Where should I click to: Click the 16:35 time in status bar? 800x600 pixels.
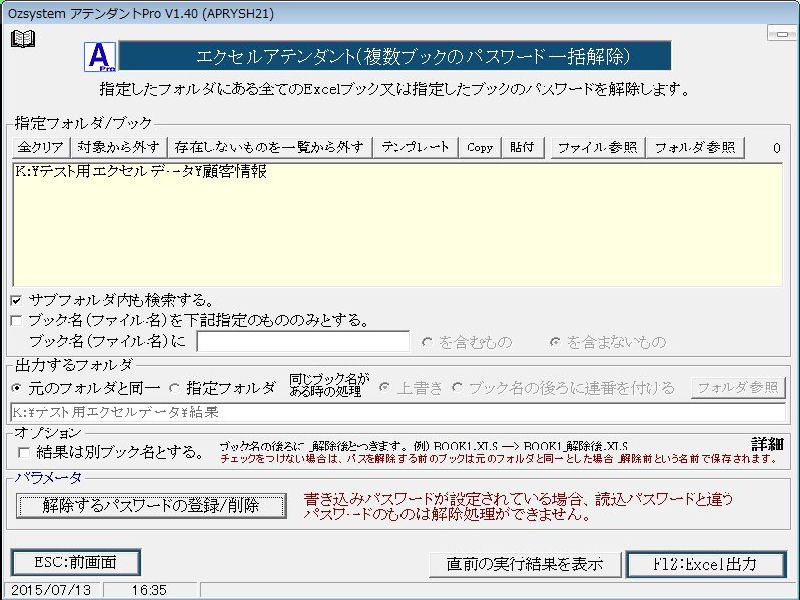pyautogui.click(x=149, y=590)
